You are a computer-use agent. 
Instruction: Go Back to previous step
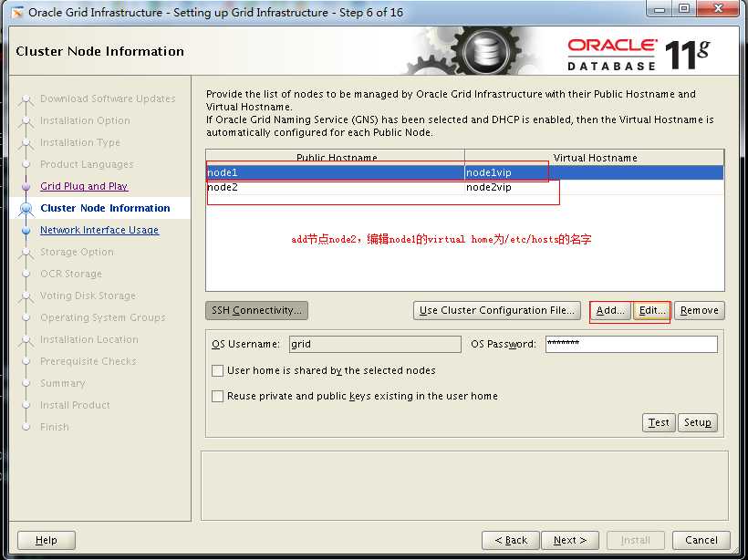[x=511, y=541]
